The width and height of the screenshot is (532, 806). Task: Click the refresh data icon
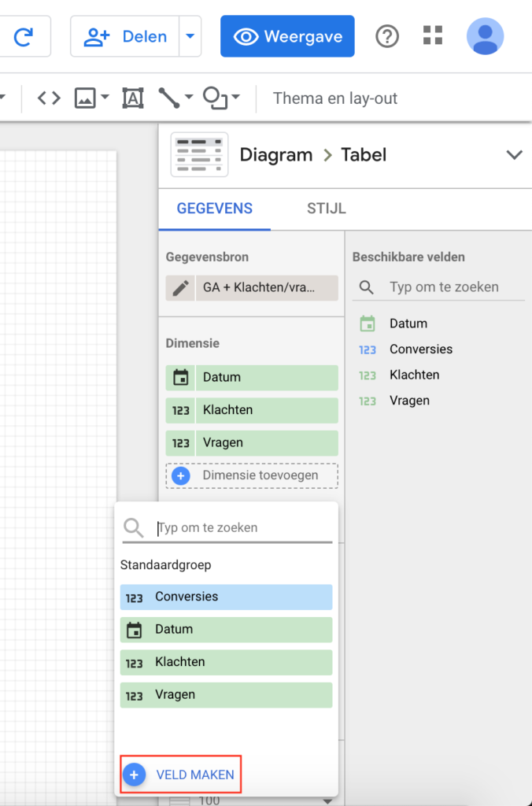click(x=24, y=36)
